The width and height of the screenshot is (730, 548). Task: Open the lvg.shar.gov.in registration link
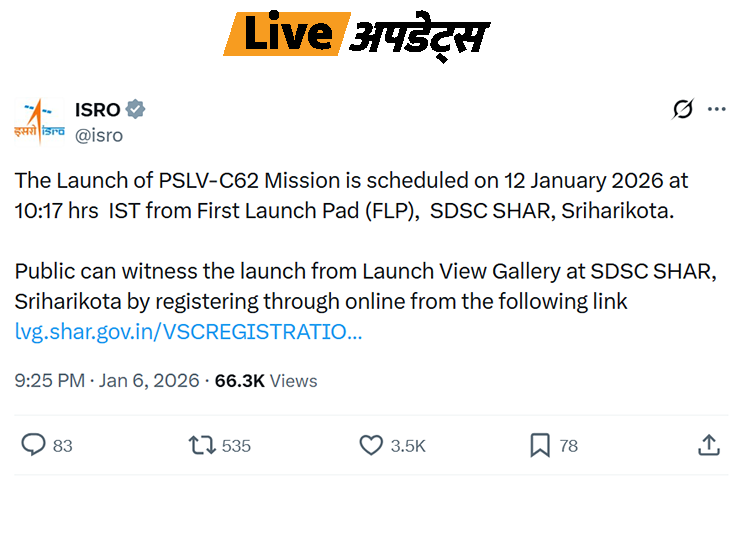[188, 331]
